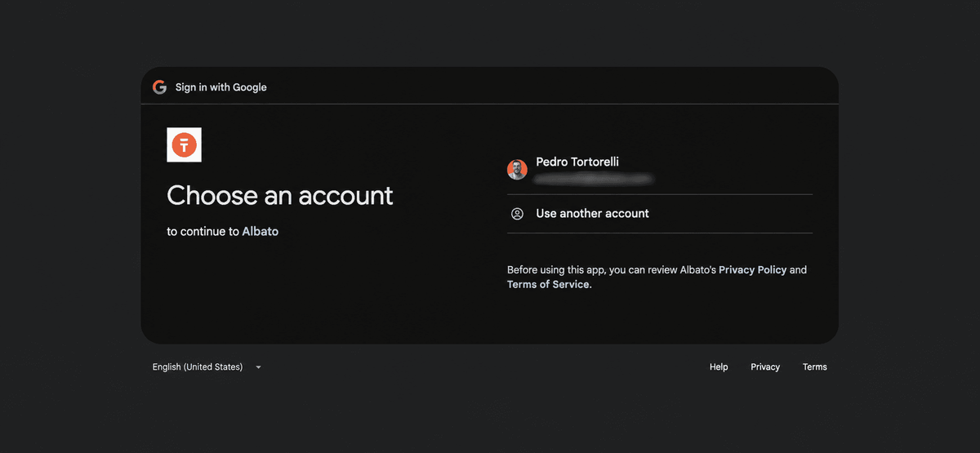The width and height of the screenshot is (980, 453).
Task: Click the blurred email under Pedro Tortorelli
Action: 594,177
